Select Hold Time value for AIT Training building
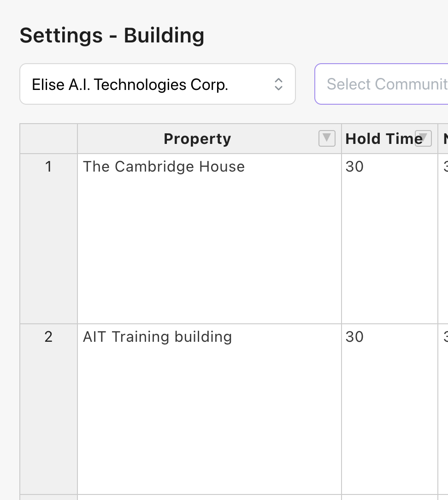Screen dimensions: 448x500 (x=389, y=409)
